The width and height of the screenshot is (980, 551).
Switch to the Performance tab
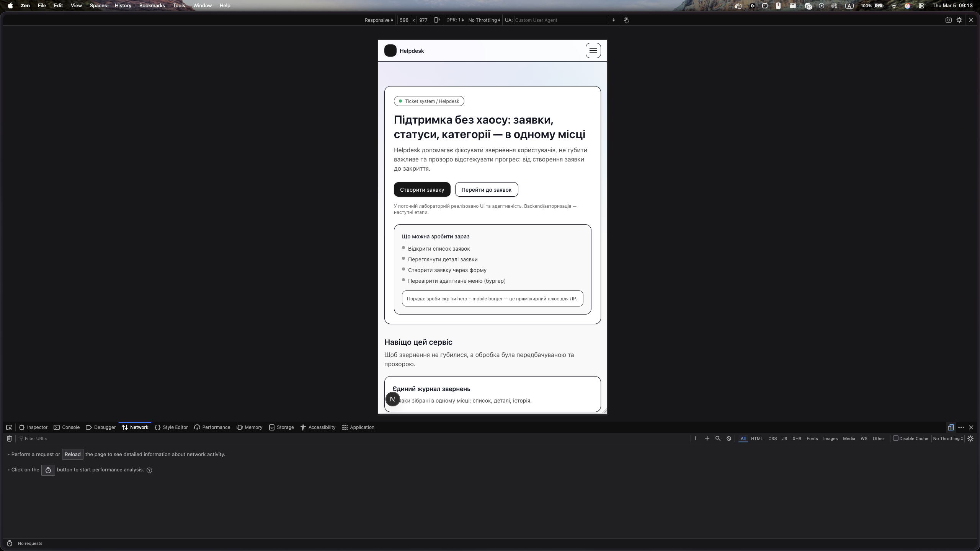pyautogui.click(x=212, y=427)
